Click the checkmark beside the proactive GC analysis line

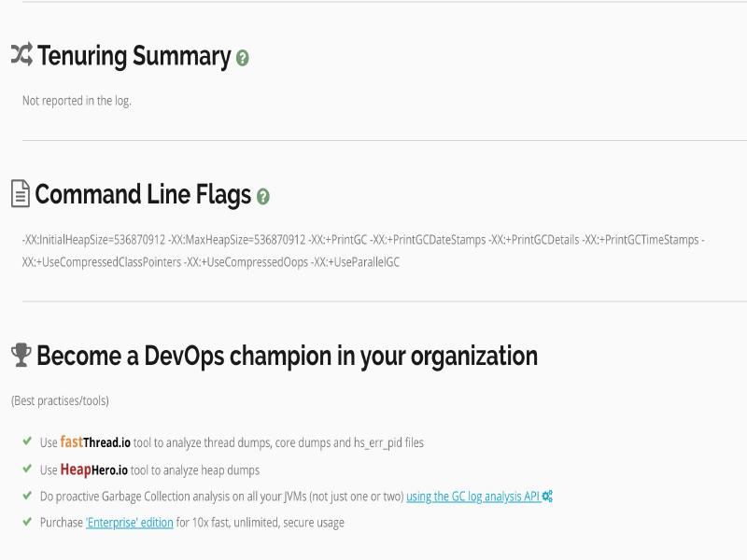coord(27,496)
